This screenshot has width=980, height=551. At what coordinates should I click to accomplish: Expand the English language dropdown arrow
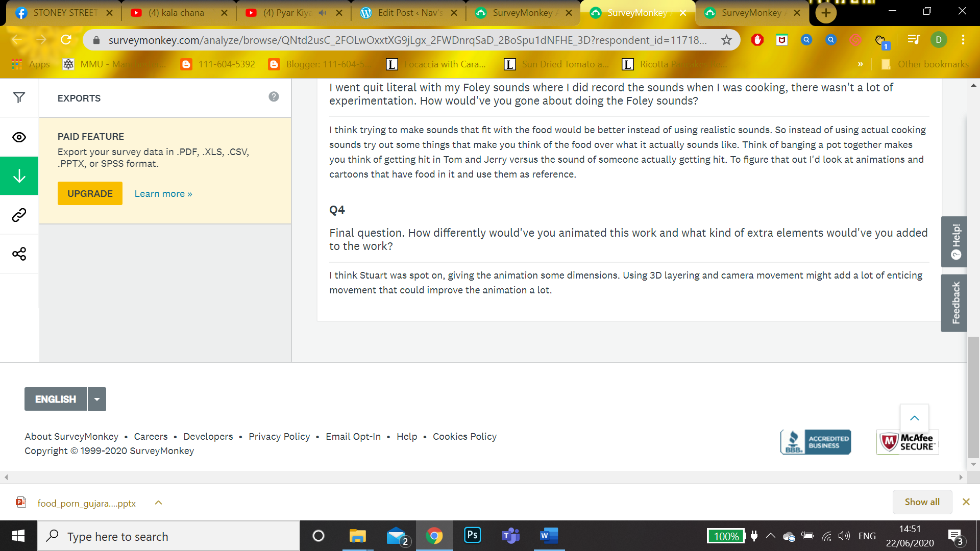tap(96, 399)
